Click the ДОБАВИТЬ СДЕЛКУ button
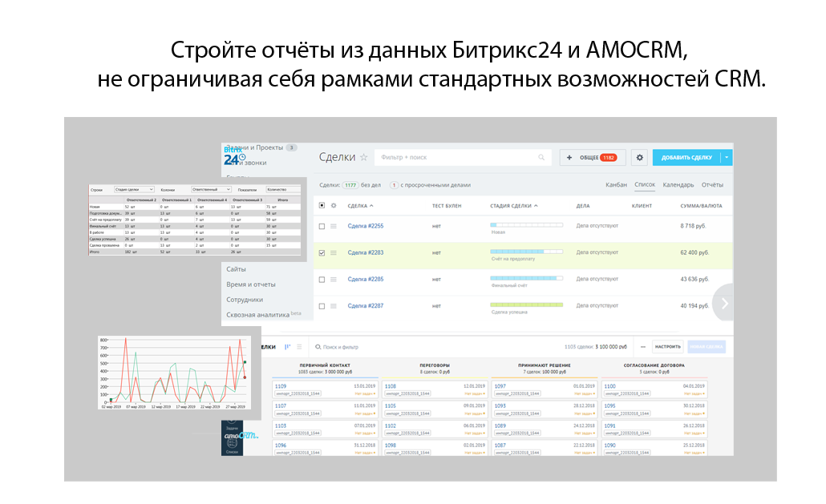Image resolution: width=826 pixels, height=504 pixels. coord(686,157)
